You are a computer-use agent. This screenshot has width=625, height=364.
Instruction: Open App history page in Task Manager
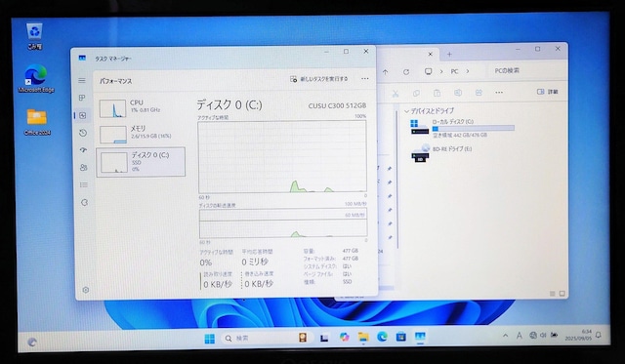pos(83,133)
